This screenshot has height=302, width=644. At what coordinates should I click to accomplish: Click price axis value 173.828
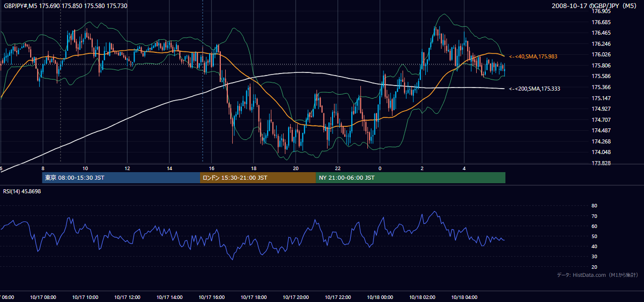601,163
